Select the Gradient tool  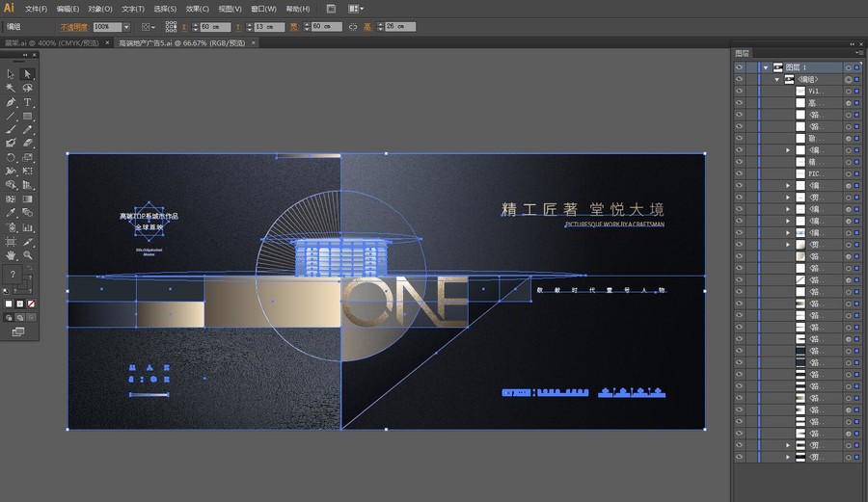click(x=27, y=199)
